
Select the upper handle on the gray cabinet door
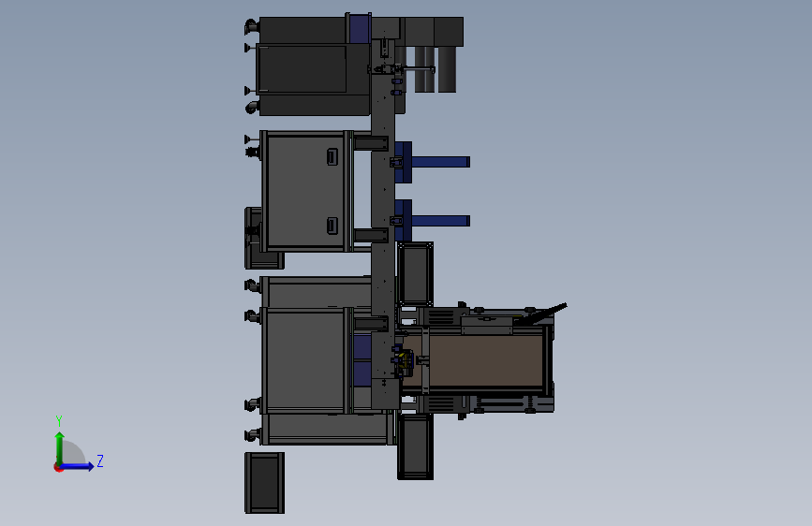click(x=332, y=157)
